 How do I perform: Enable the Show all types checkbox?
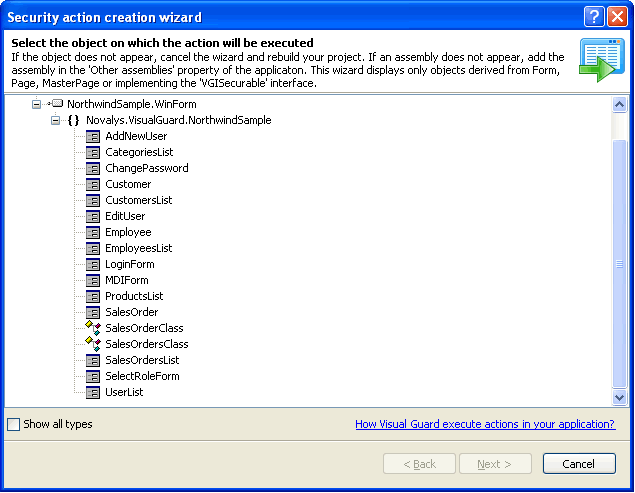point(13,424)
